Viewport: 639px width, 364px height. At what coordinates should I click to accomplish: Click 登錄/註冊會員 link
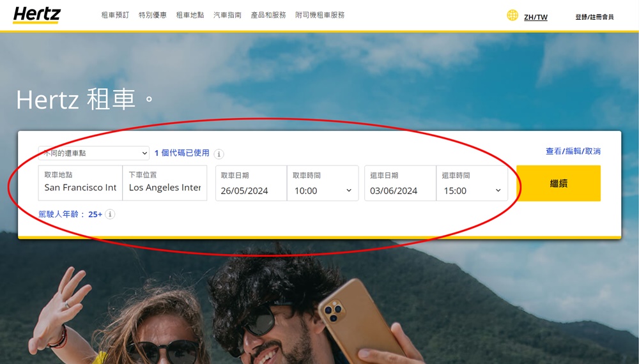pyautogui.click(x=594, y=17)
